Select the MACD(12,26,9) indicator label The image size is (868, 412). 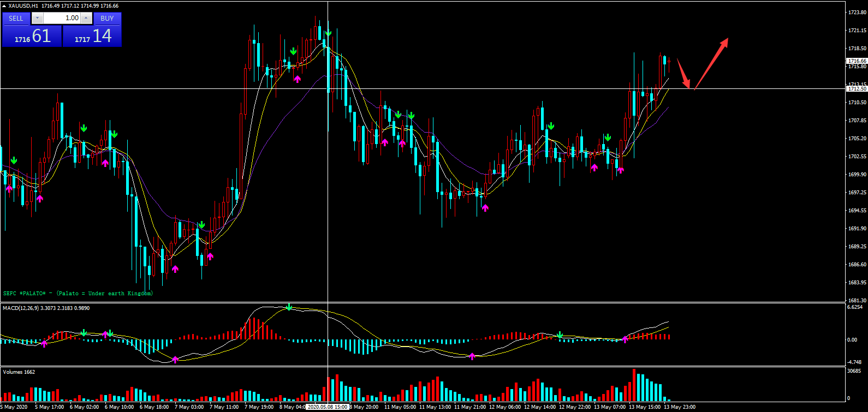[46, 308]
